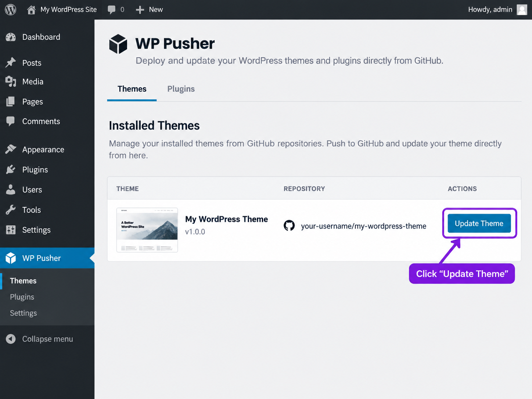Click the Posts pushpin icon
The height and width of the screenshot is (399, 532).
pyautogui.click(x=11, y=63)
